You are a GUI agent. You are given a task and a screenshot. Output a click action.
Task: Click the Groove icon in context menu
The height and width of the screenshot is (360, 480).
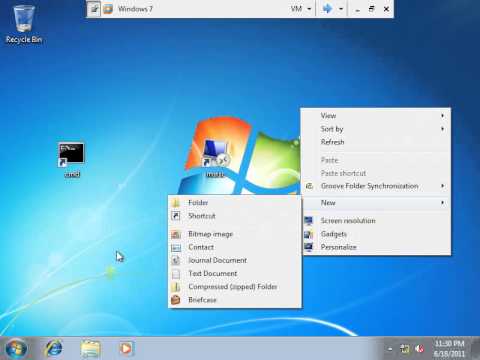[x=309, y=186]
